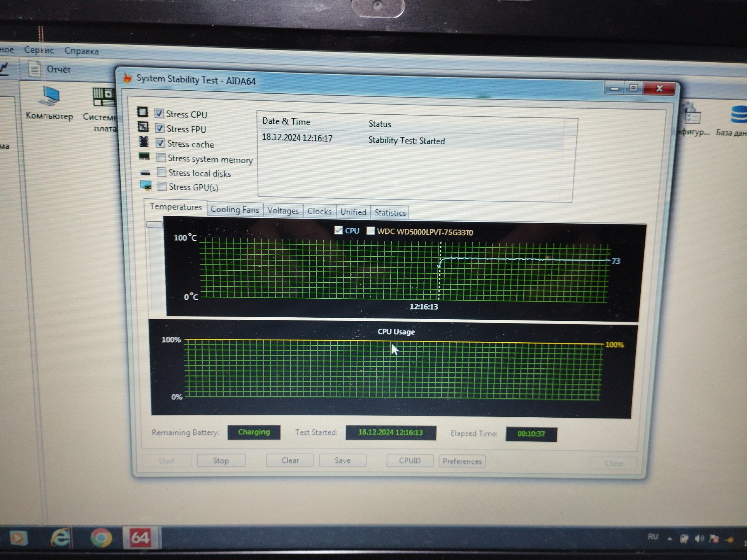Screen dimensions: 747x560
Task: Switch to the Temperatures tab
Action: [x=176, y=207]
